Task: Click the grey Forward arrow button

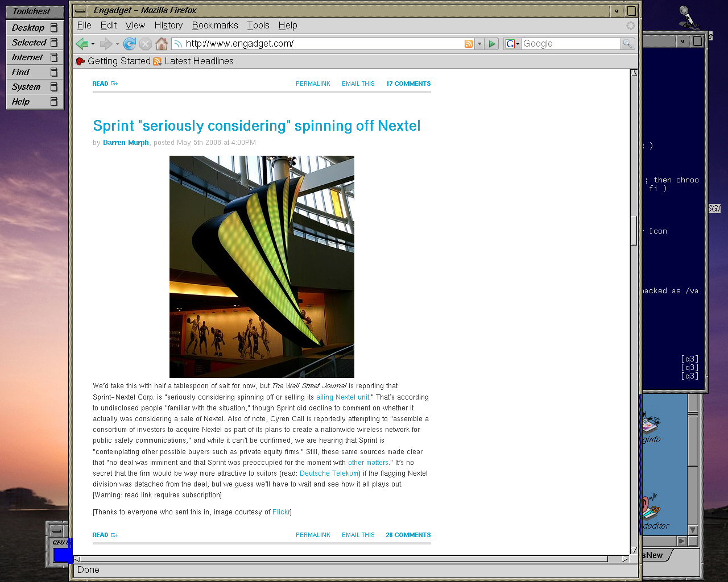Action: tap(106, 44)
